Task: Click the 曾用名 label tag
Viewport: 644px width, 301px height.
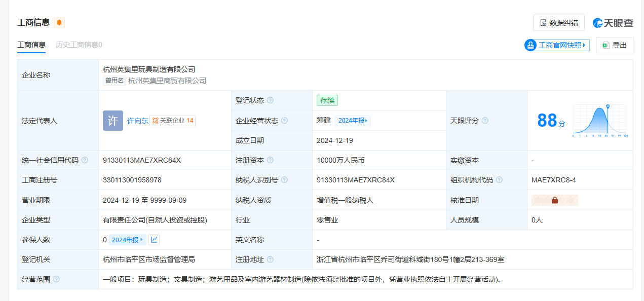Action: click(115, 81)
